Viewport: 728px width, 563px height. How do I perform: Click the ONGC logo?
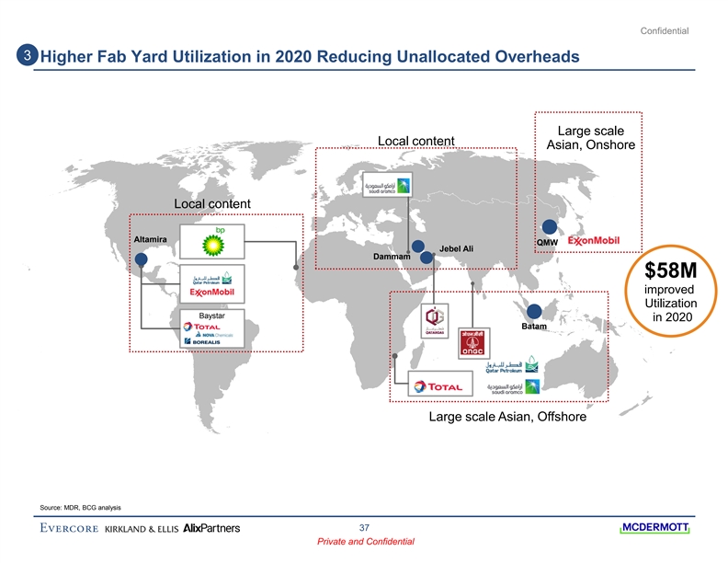(473, 342)
